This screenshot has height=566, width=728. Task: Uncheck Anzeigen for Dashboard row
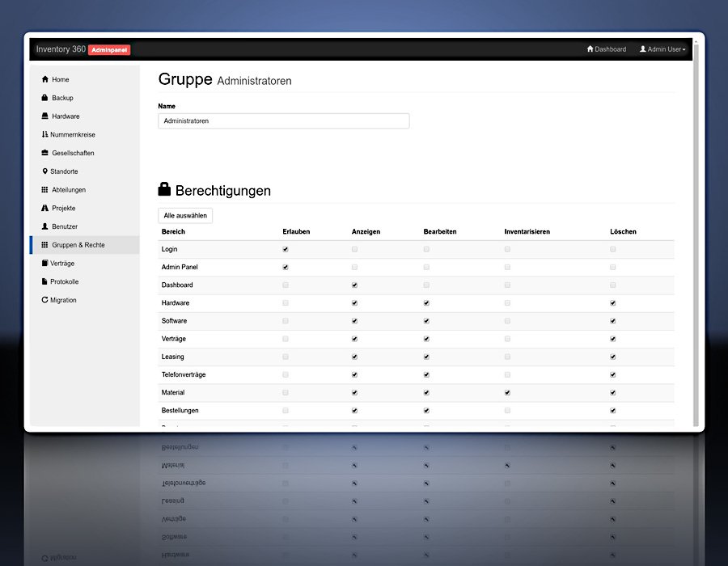pyautogui.click(x=355, y=285)
